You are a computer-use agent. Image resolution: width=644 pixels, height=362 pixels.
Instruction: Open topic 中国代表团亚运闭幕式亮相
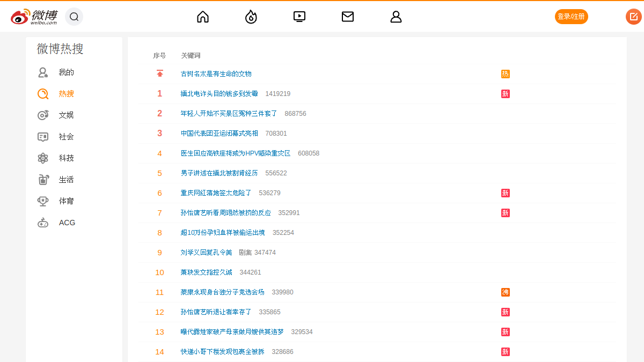point(219,134)
